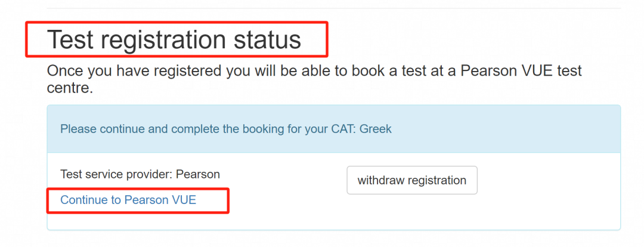Click the word "centre." ending the description
This screenshot has width=644, height=247.
70,89
